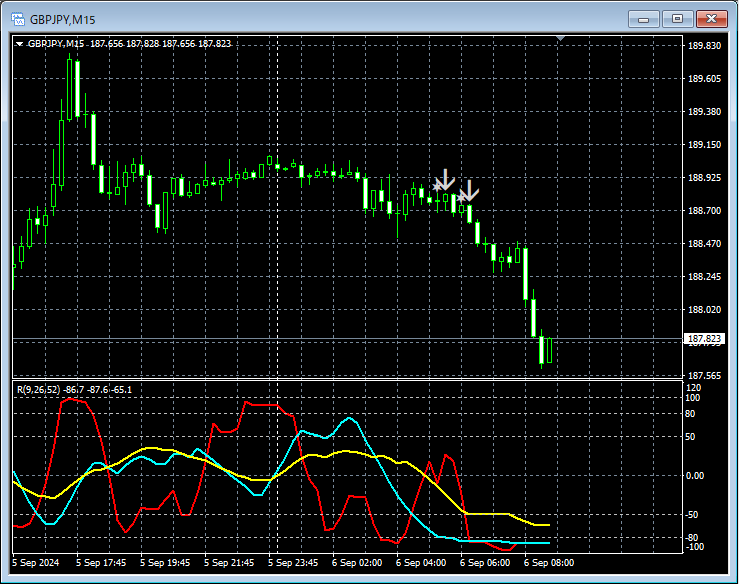Click the 120 indicator scale value
Screen dimensions: 740x584
(694, 388)
